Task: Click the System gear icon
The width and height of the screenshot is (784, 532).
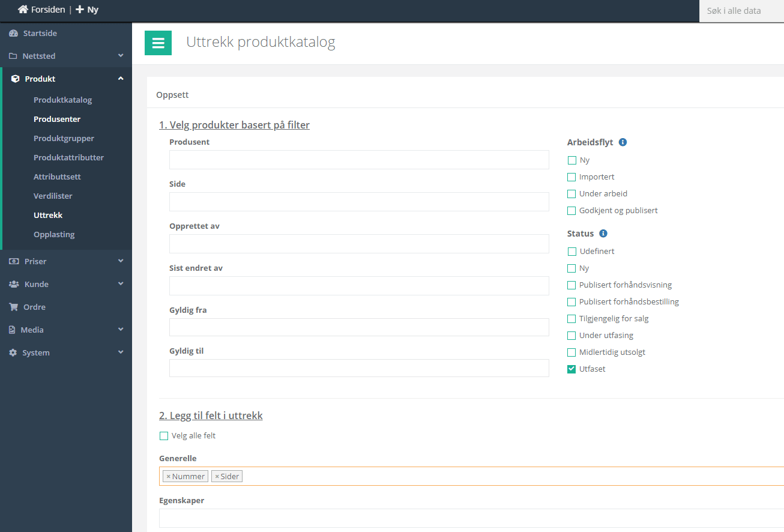Action: coord(13,352)
